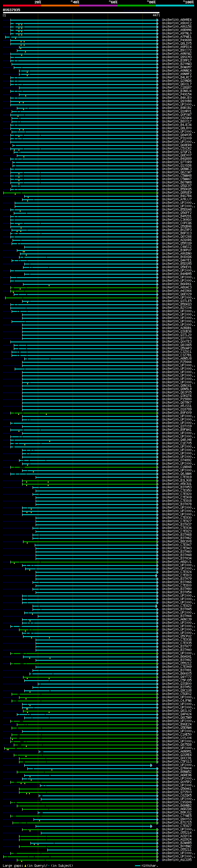Viewport: 197px width, 868px height.
Task: Select hit label UniRef100_B4Q889
Action: pos(177,159)
